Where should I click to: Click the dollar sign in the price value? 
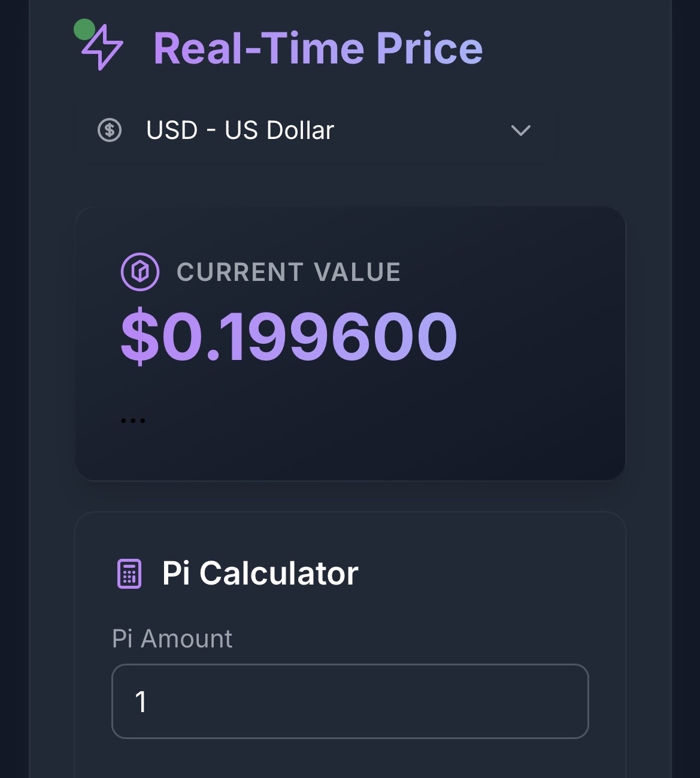pos(140,336)
